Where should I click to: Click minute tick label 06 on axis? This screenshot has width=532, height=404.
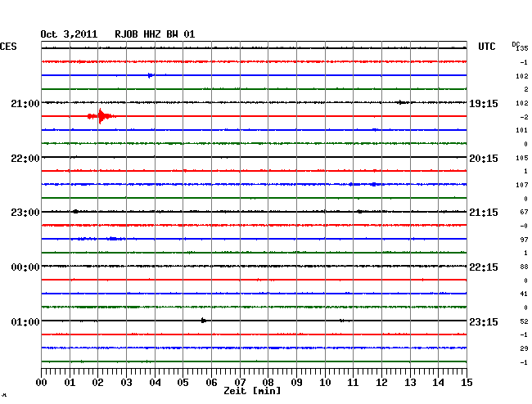(x=211, y=383)
